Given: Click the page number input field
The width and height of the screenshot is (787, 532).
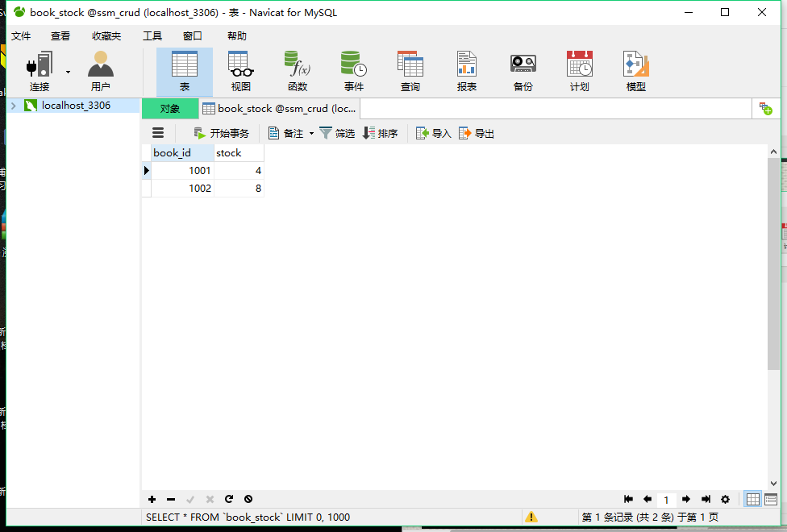Looking at the screenshot, I should 666,500.
